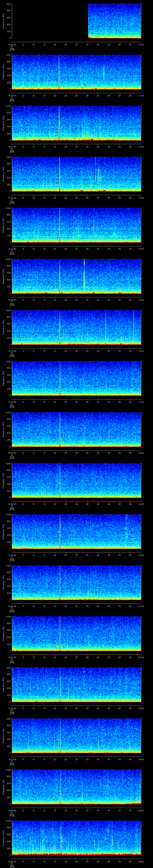
Task: Select the 8:13:00 time axis label
Action: click(12, 249)
